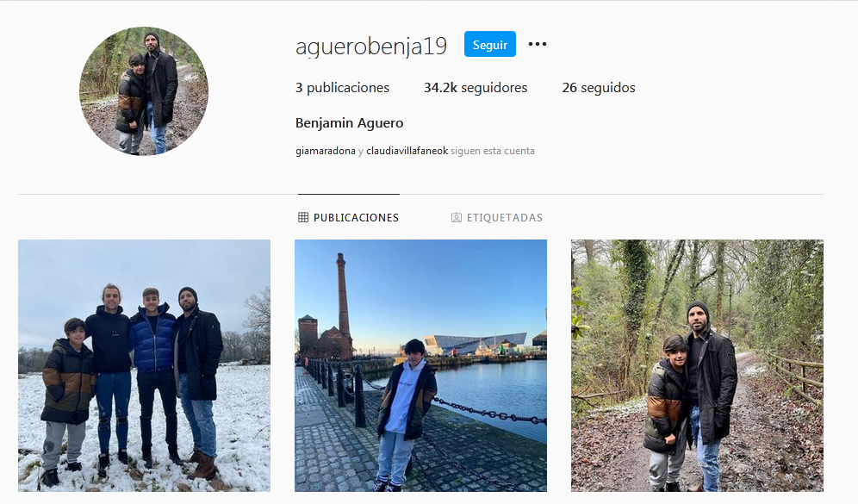Visit the claudiavillafaneok profile link
The width and height of the screenshot is (858, 504).
click(x=407, y=151)
